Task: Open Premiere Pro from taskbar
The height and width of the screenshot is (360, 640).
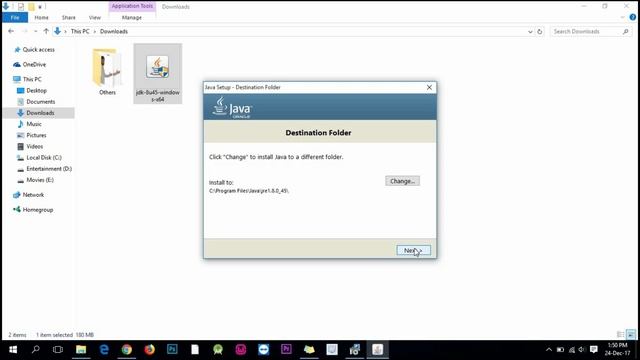Action: click(286, 349)
